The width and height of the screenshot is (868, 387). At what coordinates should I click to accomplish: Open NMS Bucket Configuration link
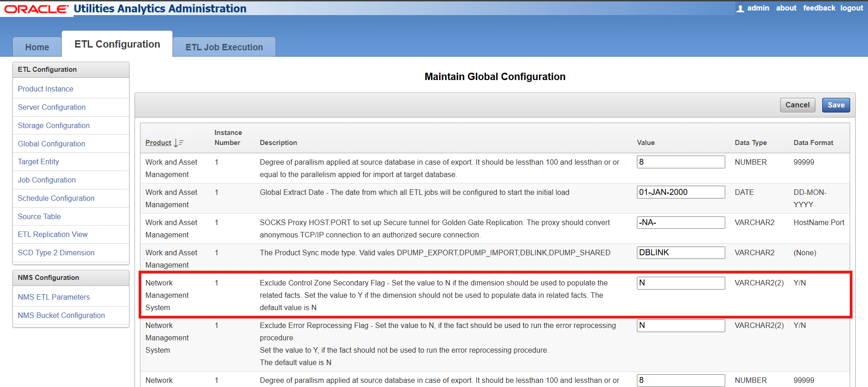point(61,315)
